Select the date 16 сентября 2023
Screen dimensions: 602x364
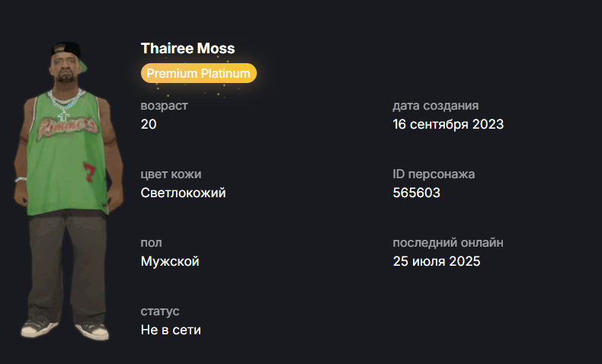tap(448, 124)
